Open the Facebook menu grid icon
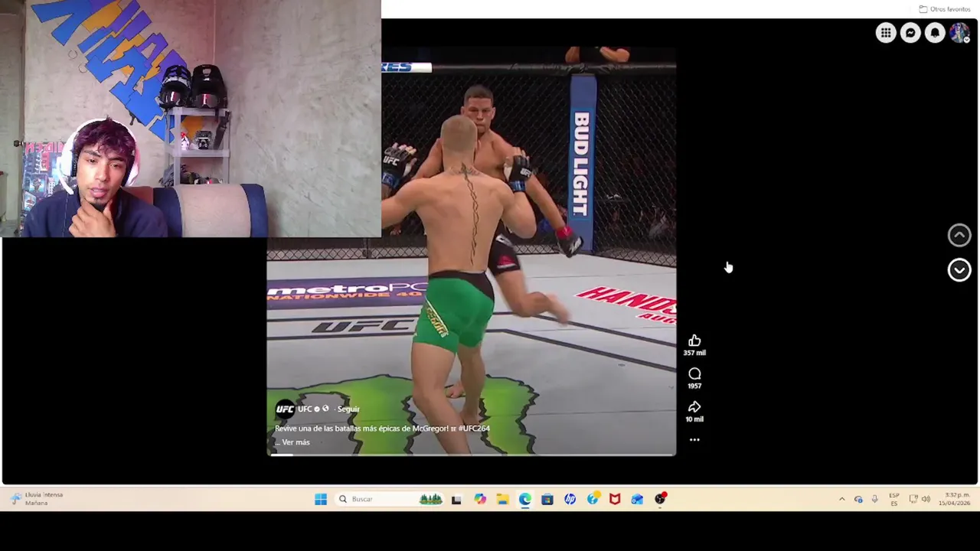Image resolution: width=980 pixels, height=551 pixels. coord(886,33)
